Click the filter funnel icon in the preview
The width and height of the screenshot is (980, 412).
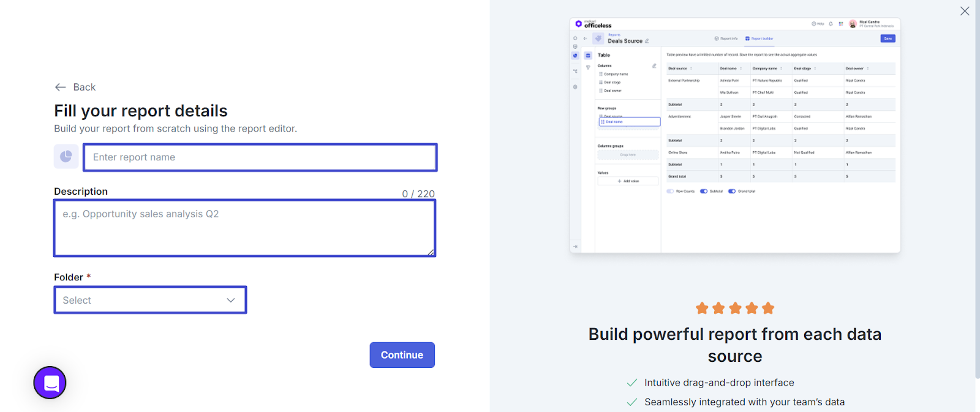[588, 67]
